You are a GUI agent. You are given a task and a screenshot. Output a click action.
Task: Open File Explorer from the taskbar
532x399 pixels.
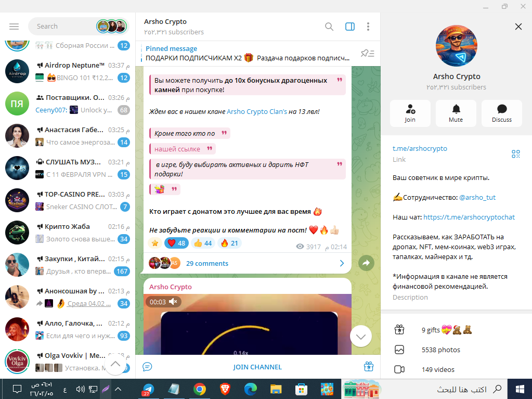276,389
